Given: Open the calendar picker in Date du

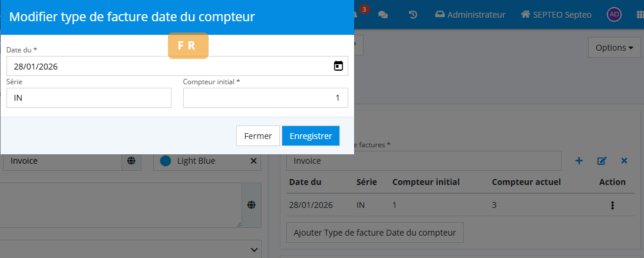Looking at the screenshot, I should 338,66.
